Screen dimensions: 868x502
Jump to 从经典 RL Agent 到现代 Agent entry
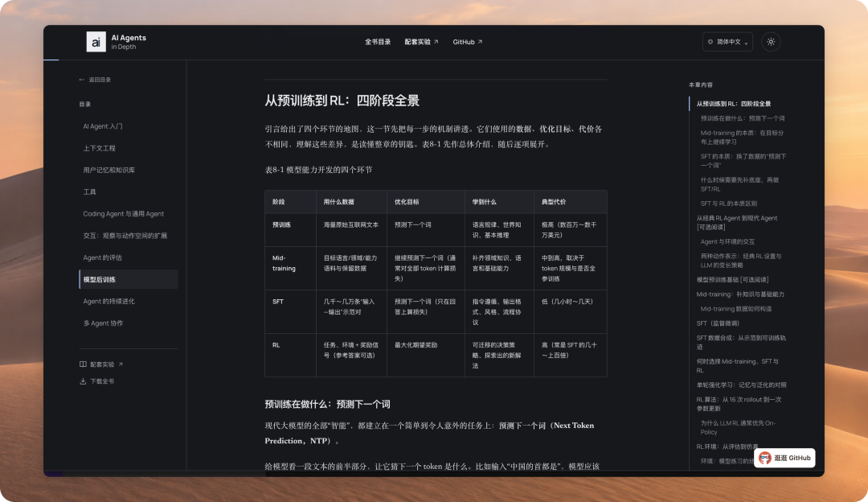[x=737, y=222]
